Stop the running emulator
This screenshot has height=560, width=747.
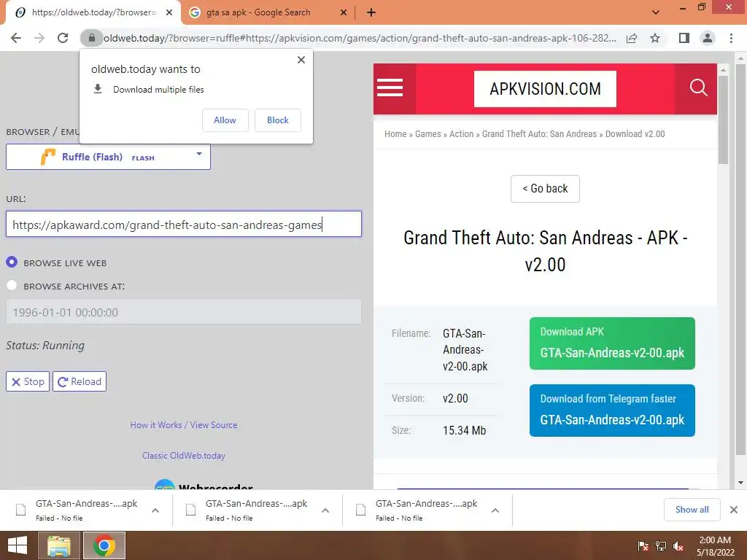point(28,381)
